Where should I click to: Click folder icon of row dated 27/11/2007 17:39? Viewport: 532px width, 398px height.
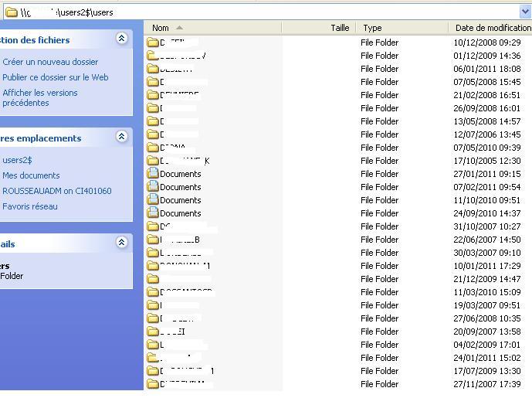pyautogui.click(x=153, y=384)
